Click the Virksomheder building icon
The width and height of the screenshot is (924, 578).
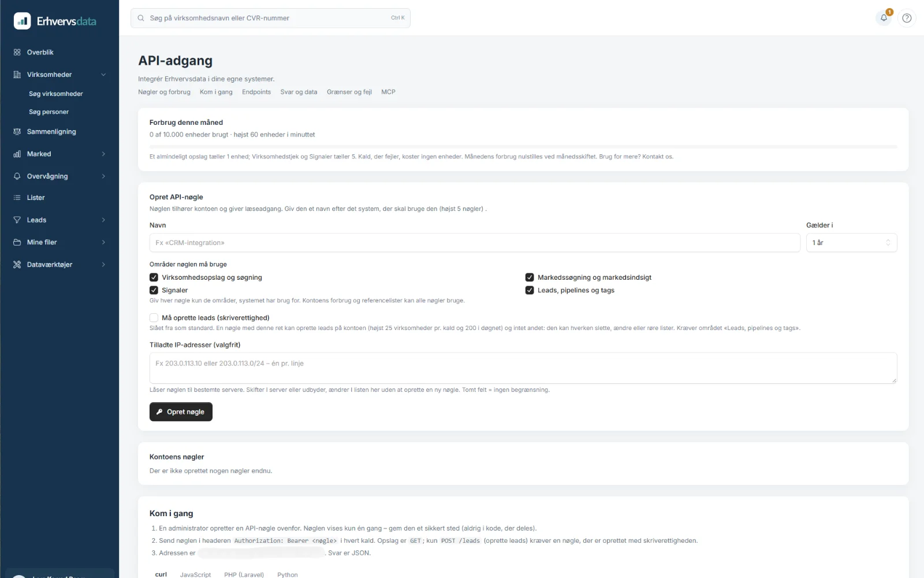pyautogui.click(x=17, y=75)
